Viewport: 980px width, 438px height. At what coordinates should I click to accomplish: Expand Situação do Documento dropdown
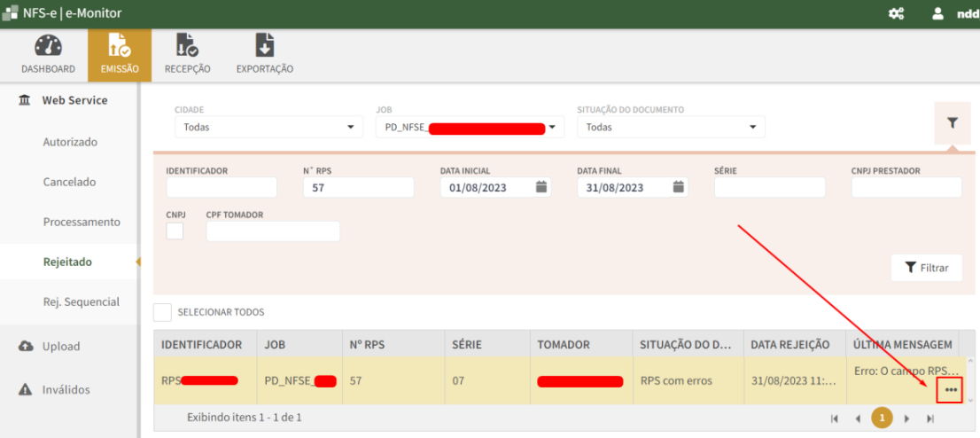(x=671, y=127)
